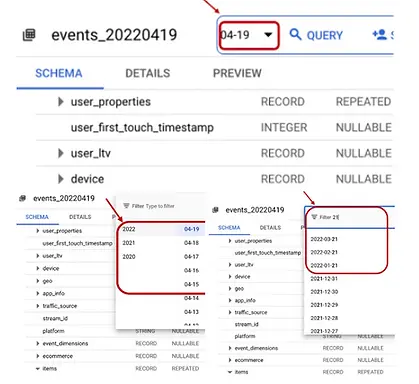419x384 pixels.
Task: Select year 2022 in the date picker
Action: click(129, 229)
